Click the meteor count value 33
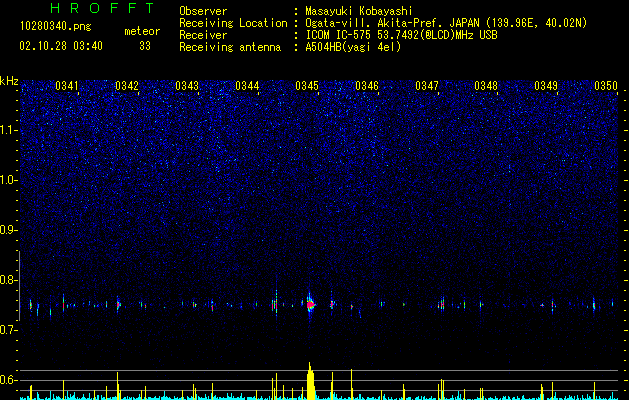 pyautogui.click(x=145, y=46)
